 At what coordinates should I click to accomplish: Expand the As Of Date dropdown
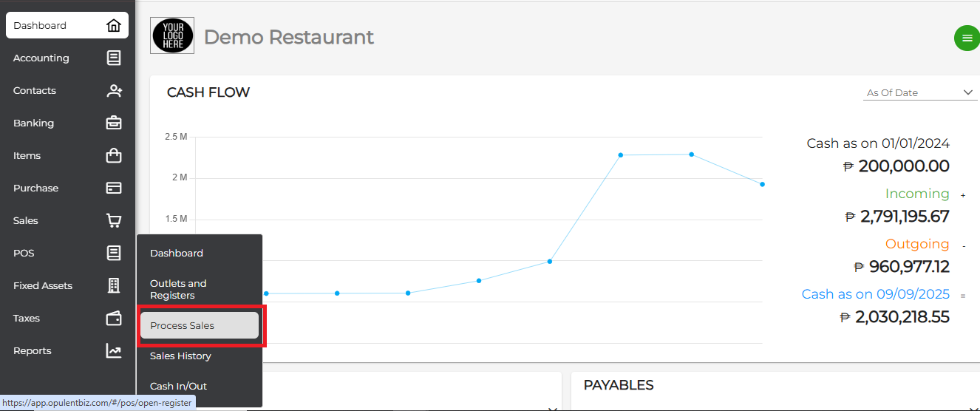click(920, 93)
